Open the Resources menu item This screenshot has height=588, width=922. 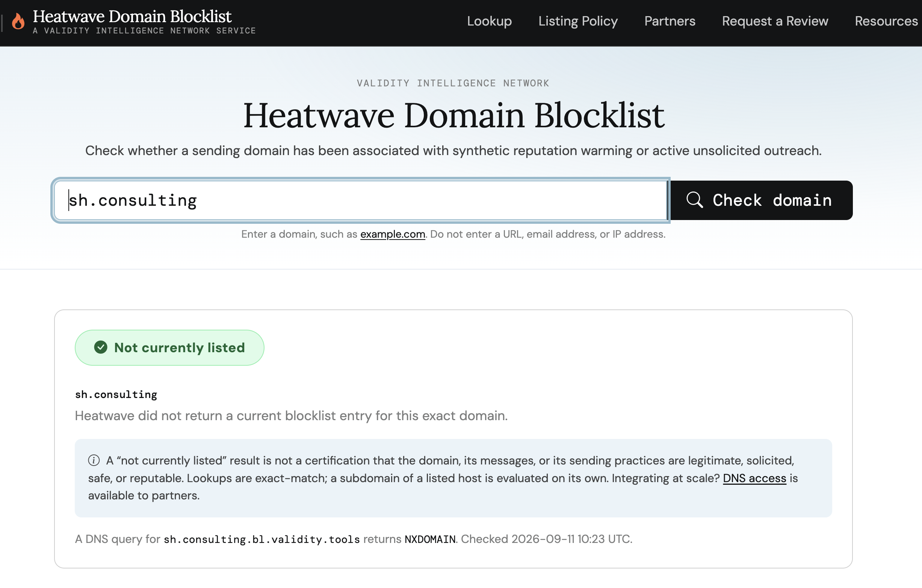[x=886, y=21]
